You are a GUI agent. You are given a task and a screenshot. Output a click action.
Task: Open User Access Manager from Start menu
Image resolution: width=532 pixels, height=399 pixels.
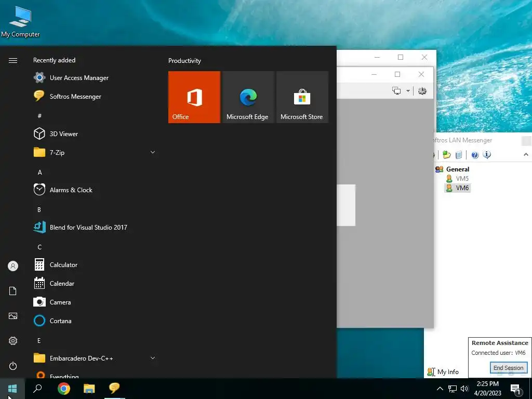pos(95,78)
